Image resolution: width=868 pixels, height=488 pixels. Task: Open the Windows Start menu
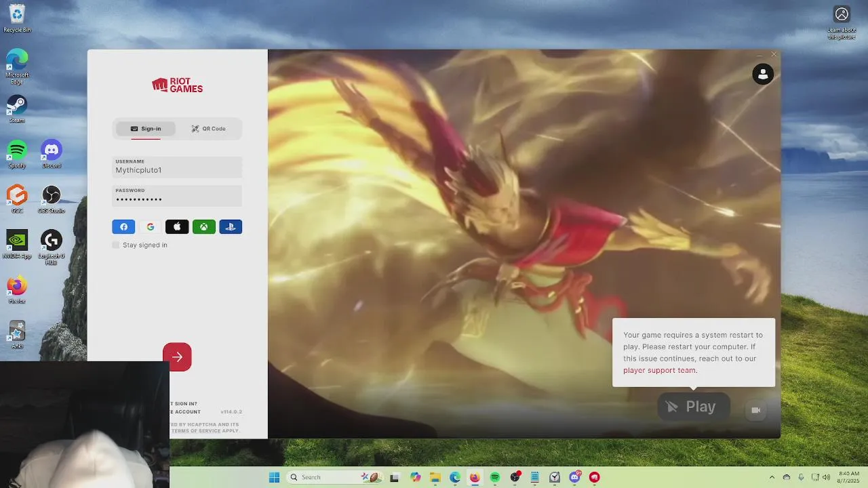click(x=274, y=477)
